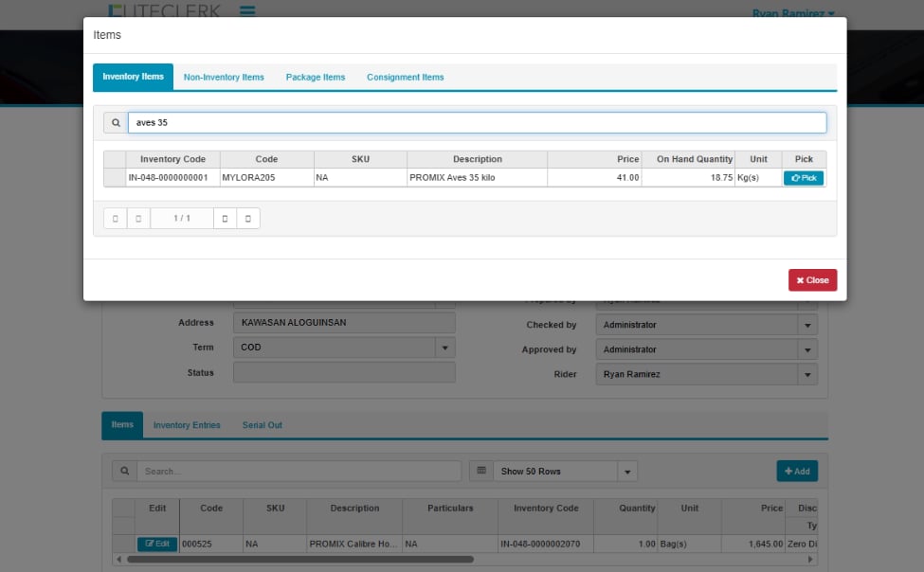Click the table rows icon beside Show 50 Rows
The width and height of the screenshot is (924, 572).
(x=481, y=471)
